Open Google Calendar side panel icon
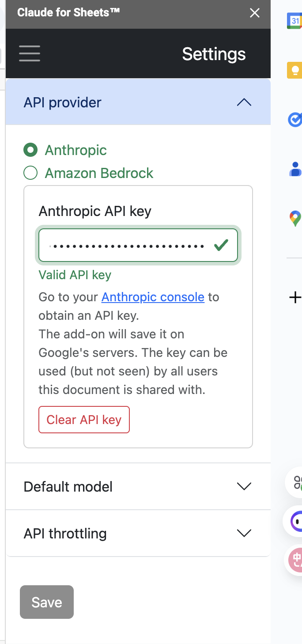The height and width of the screenshot is (644, 302). click(294, 21)
